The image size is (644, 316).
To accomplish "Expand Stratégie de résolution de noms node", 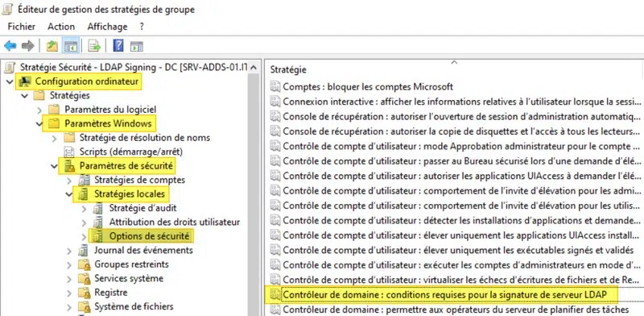I will [54, 138].
